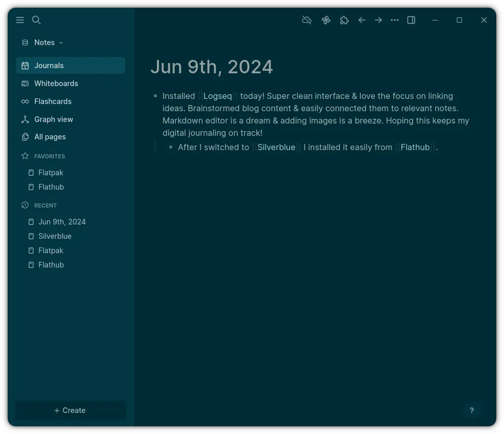Go forward using the right arrow

(x=378, y=20)
